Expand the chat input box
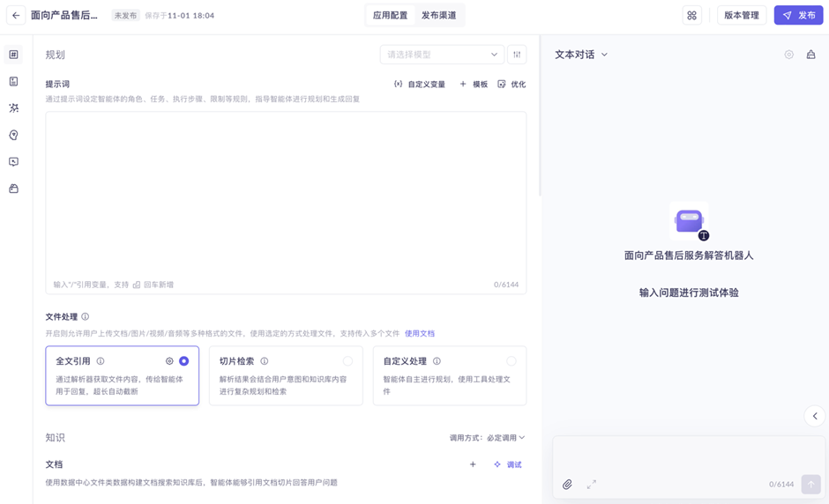 click(x=592, y=484)
